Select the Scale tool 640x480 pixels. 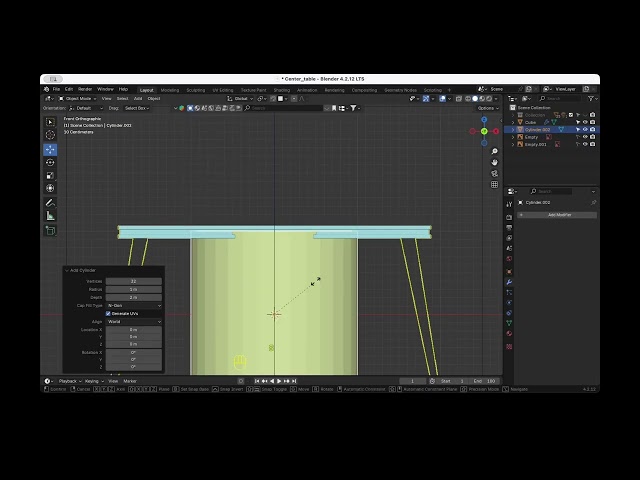coord(50,176)
